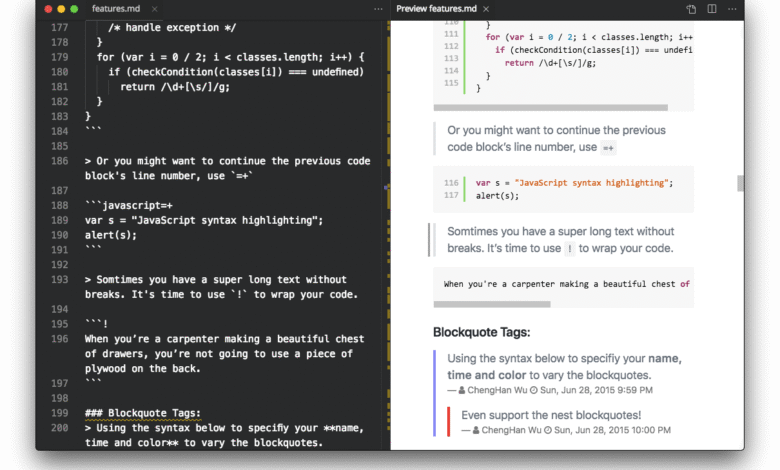Click clock icon before the 10:00 PM timestamp
Viewport: 780px width, 470px height.
pos(547,430)
